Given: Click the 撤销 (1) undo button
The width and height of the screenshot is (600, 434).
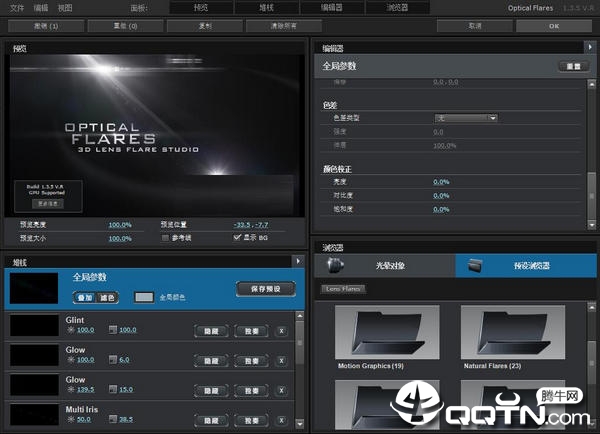Looking at the screenshot, I should 46,26.
